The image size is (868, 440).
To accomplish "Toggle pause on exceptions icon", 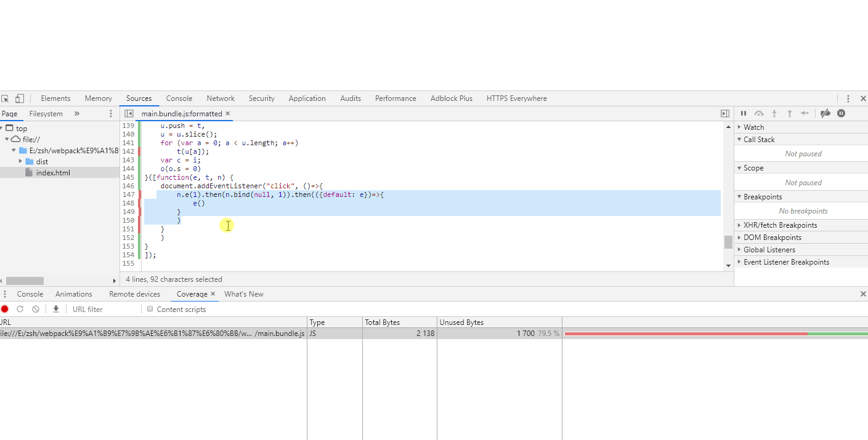I will coord(841,113).
